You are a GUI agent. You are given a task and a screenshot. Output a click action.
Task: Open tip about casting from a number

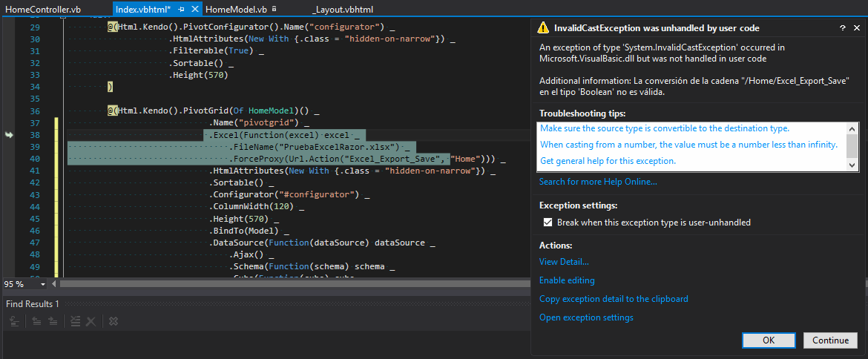(688, 145)
